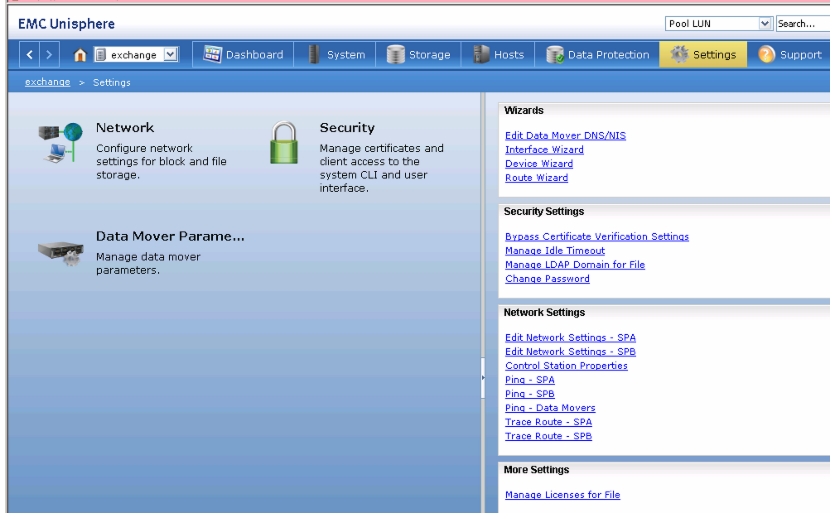This screenshot has width=837, height=519.
Task: Click the EMC Unisphere title
Action: [x=66, y=24]
